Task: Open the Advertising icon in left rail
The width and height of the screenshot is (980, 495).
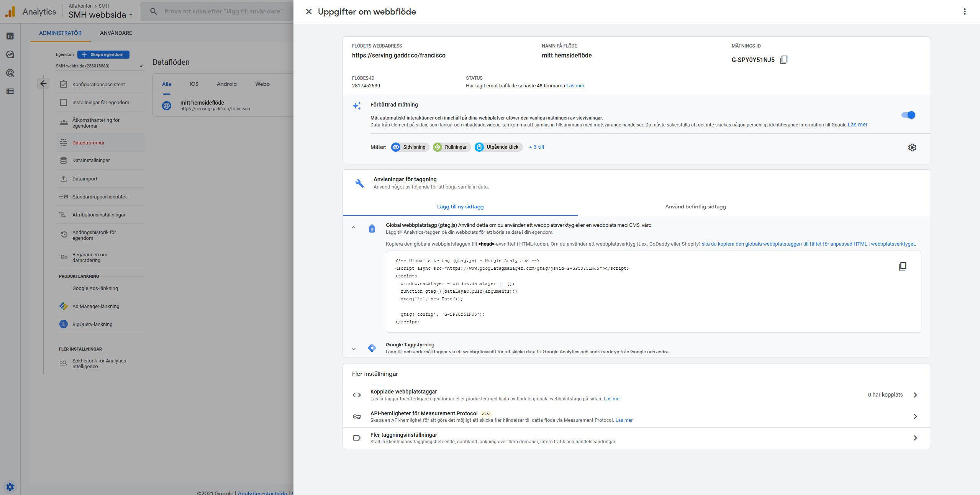Action: point(10,73)
